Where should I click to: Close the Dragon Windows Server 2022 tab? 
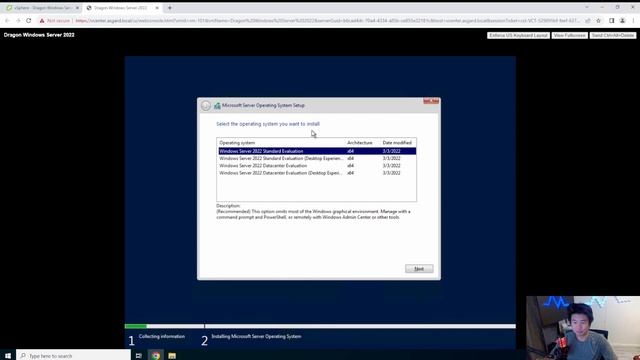157,8
